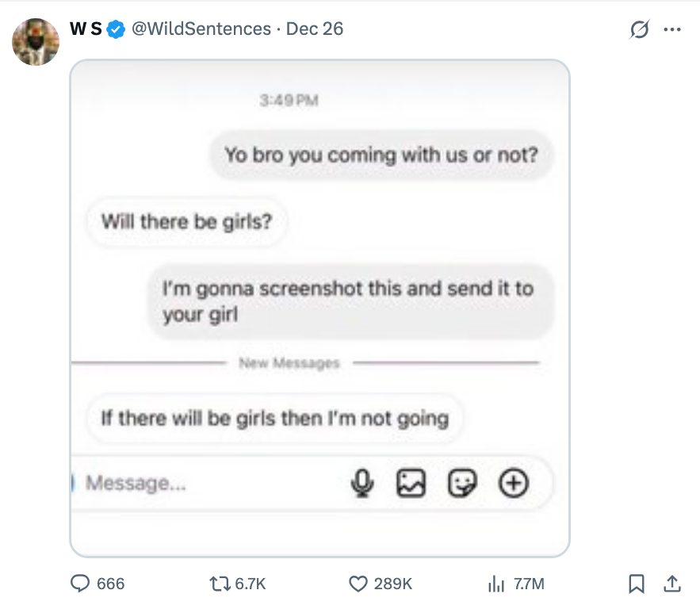Open the three-dot more options menu

coord(673,29)
